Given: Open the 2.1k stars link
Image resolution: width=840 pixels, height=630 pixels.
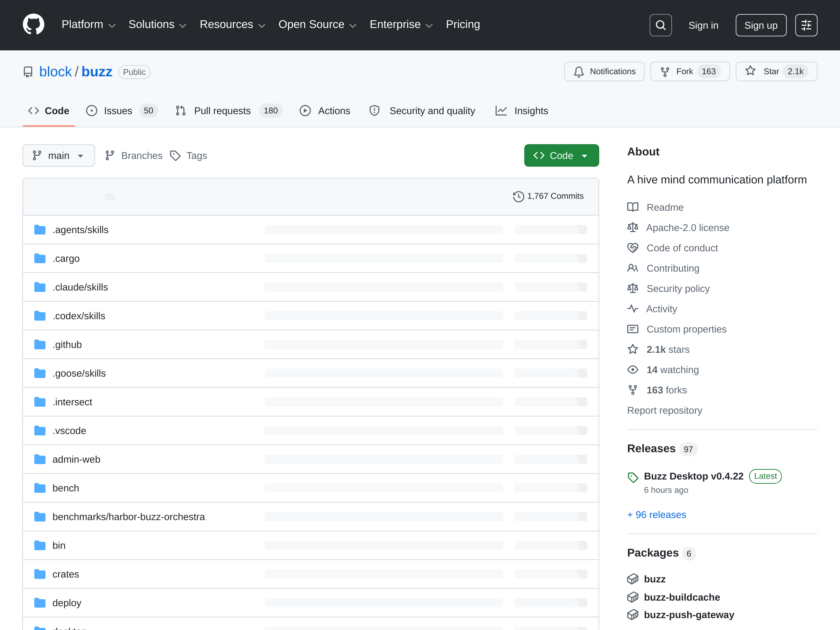Looking at the screenshot, I should 668,349.
